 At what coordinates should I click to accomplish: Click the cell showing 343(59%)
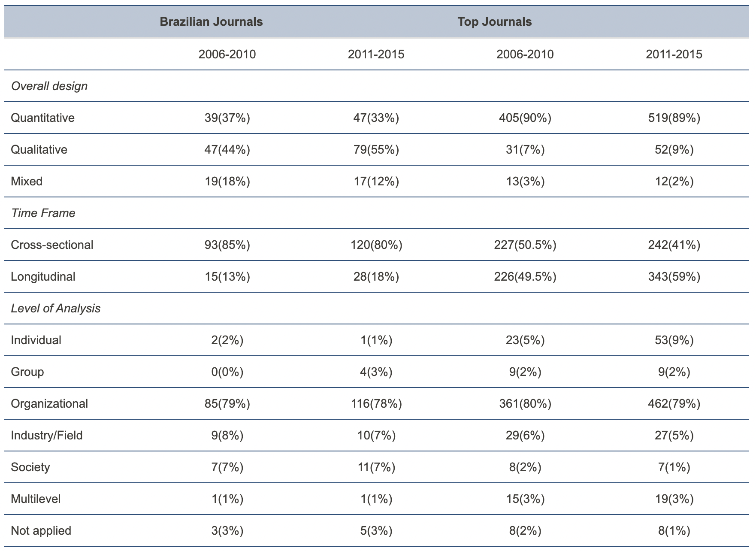(x=674, y=277)
